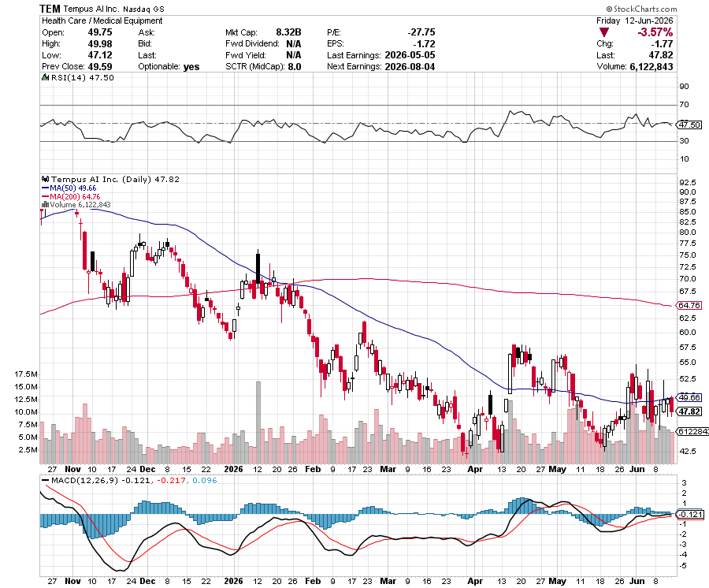Click the -3.57% percent change

coord(655,32)
